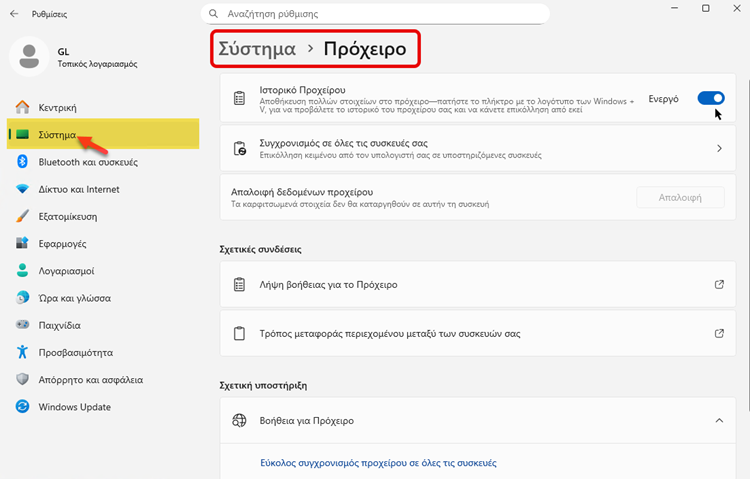
Task: Click the Bluetooth icon in sidebar
Action: coord(22,162)
